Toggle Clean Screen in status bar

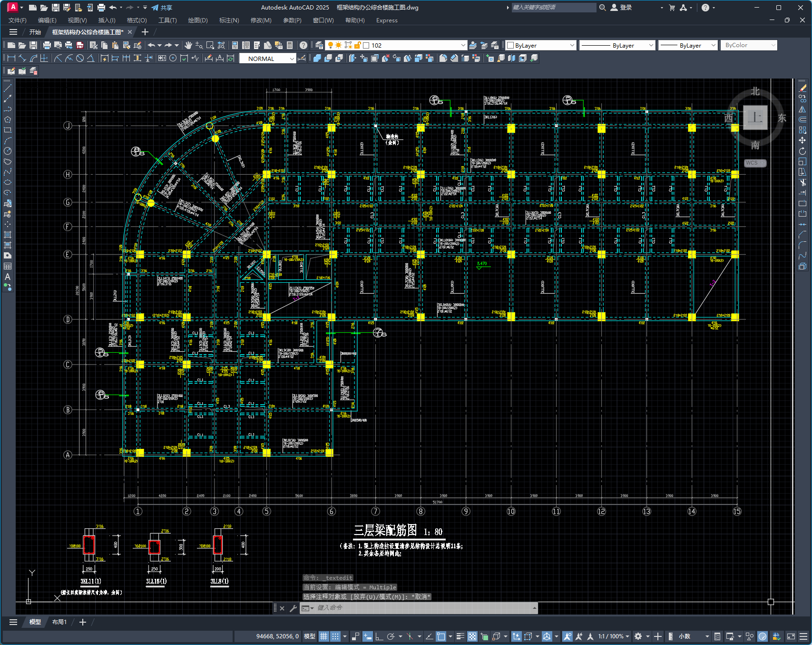tap(791, 636)
